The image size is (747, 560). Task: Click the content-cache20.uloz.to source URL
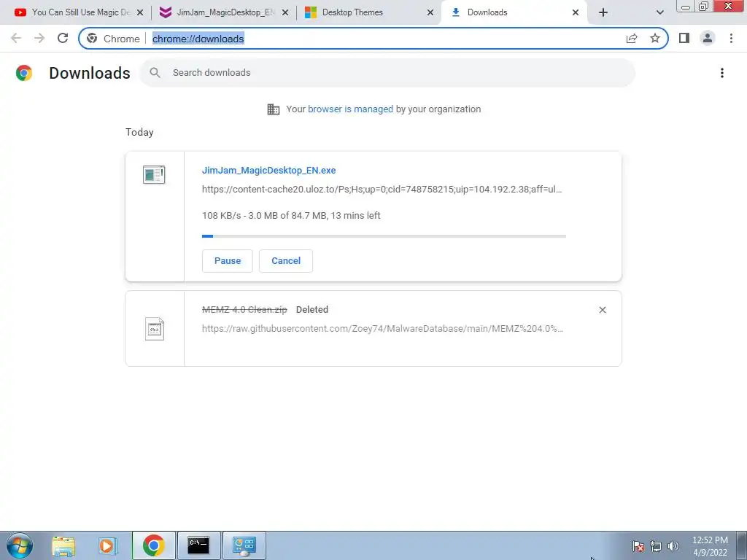click(382, 189)
